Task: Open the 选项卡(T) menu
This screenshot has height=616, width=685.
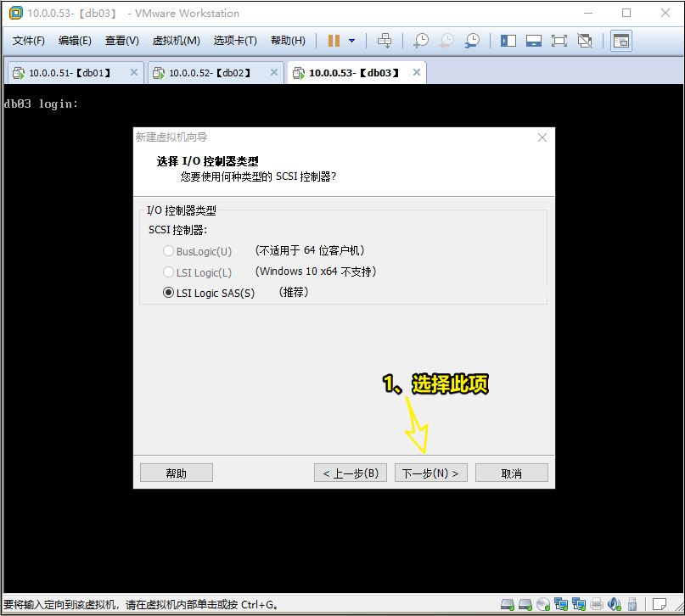Action: (x=235, y=41)
